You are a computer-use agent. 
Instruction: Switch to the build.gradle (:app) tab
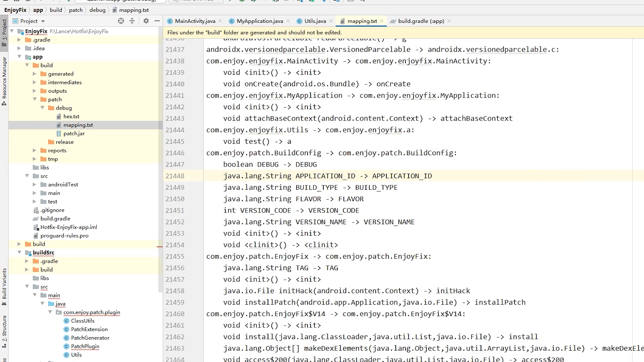pos(421,21)
